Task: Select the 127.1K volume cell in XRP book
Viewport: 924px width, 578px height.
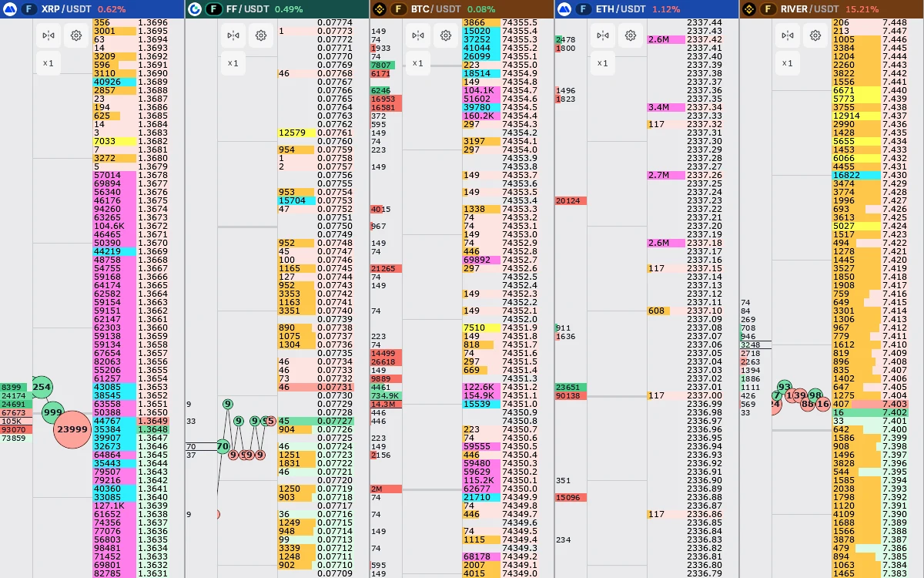Action: click(x=115, y=506)
